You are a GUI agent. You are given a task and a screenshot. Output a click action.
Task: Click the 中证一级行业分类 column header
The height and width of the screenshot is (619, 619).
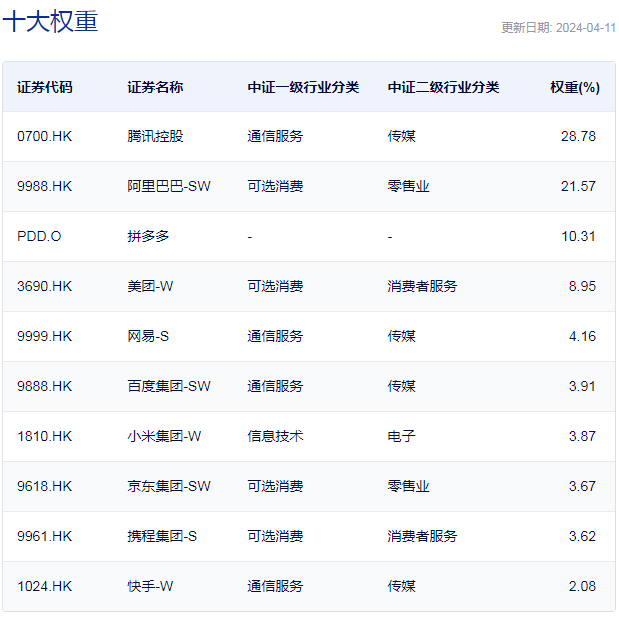click(x=303, y=87)
